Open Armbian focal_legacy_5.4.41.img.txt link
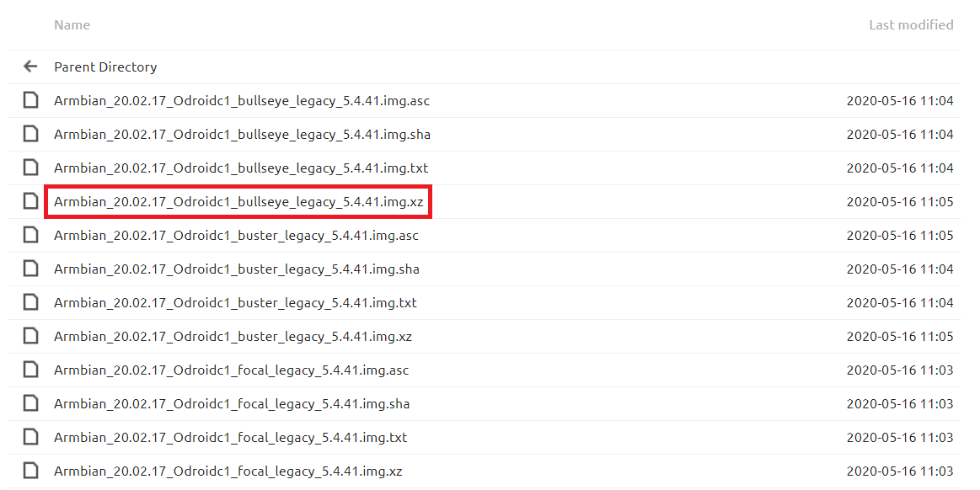This screenshot has width=980, height=490. [231, 438]
